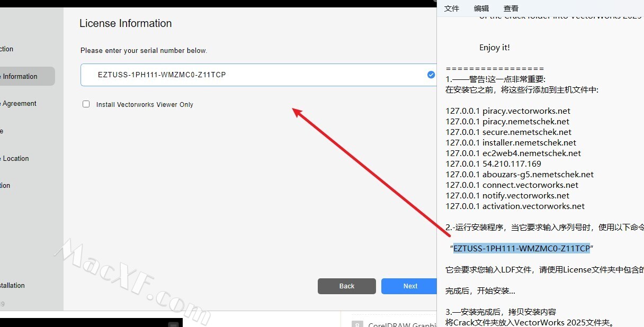644x327 pixels.
Task: Click the '它会要求您输入LDF文件' line in notepad
Action: point(544,270)
